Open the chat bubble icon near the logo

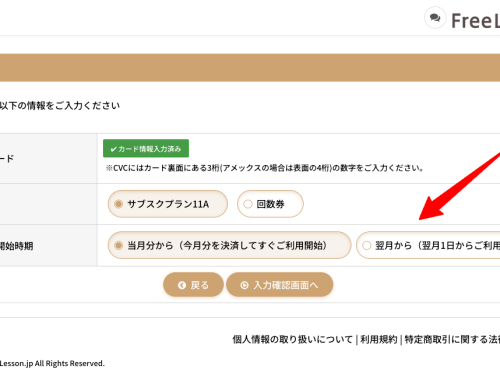pyautogui.click(x=435, y=18)
